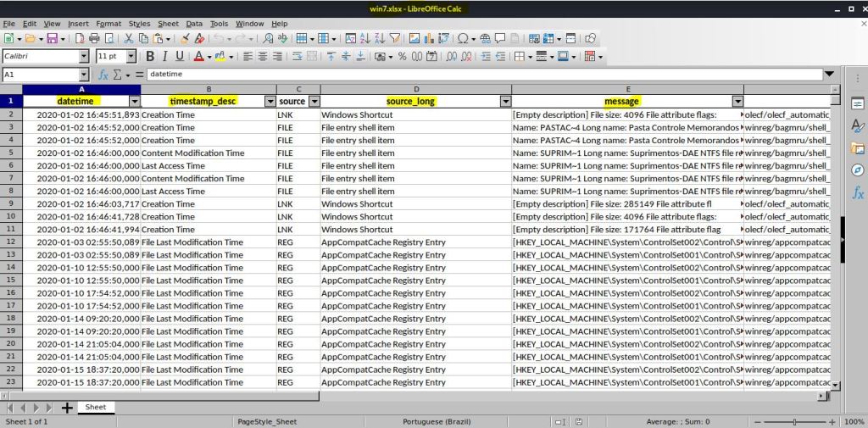Open Navigator compass icon in sidebar
This screenshot has width=868, height=428.
tap(857, 170)
